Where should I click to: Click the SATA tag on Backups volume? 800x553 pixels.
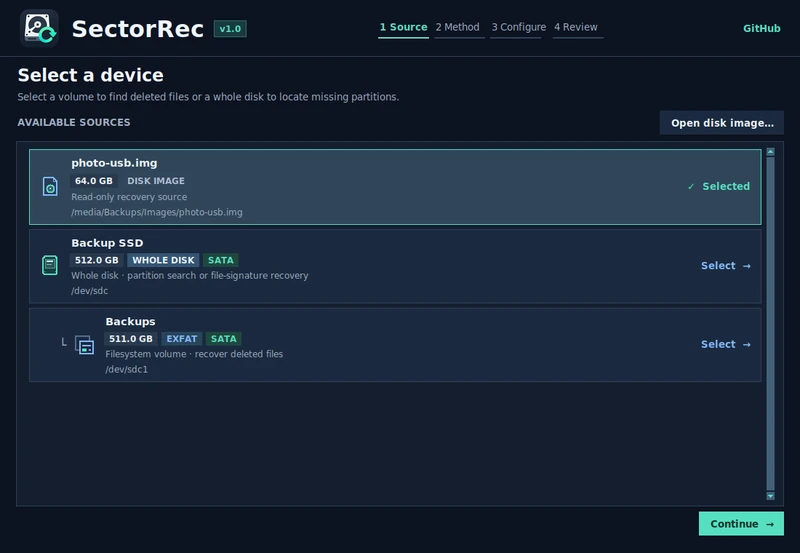(223, 339)
